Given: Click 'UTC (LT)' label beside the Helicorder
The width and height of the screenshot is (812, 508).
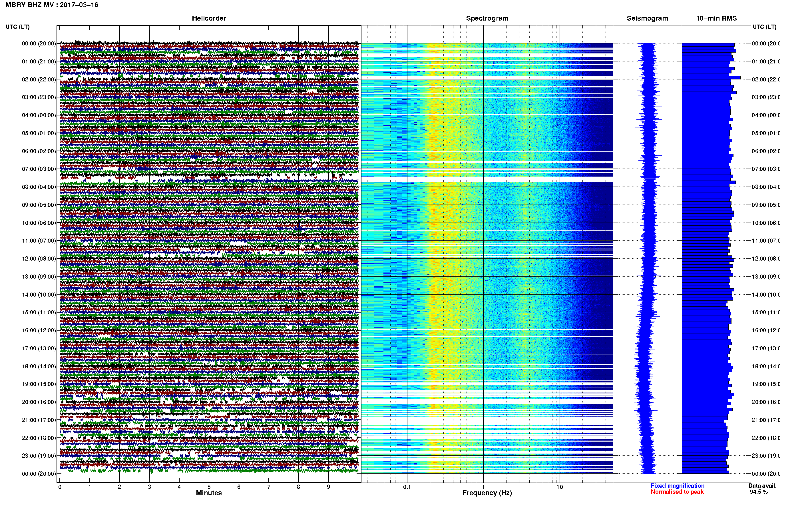Looking at the screenshot, I should coord(17,27).
